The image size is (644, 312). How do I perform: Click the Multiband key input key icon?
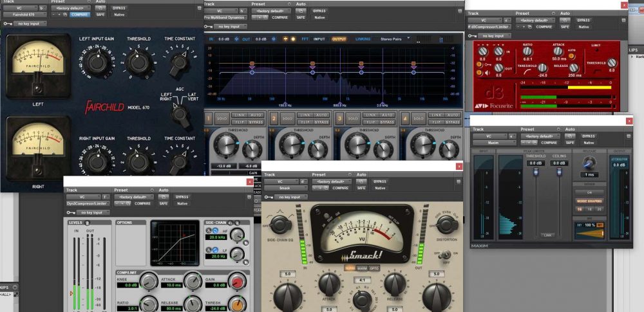(x=209, y=26)
